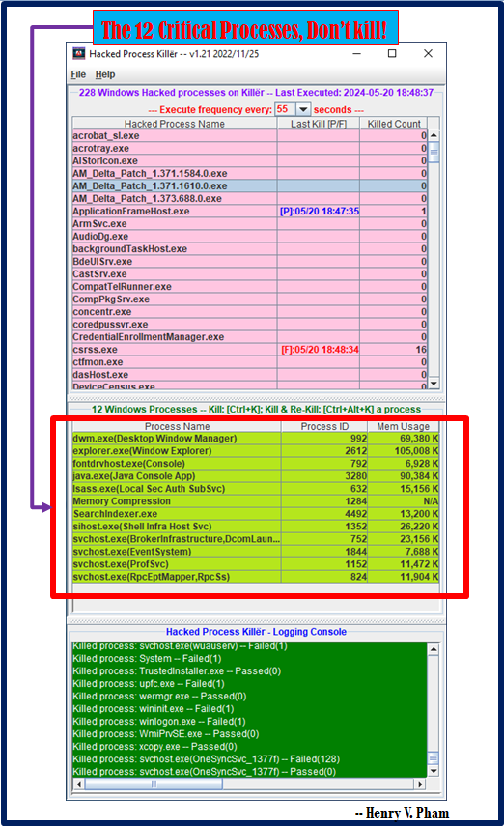This screenshot has width=504, height=827.
Task: Click logging console scroll up arrow
Action: [x=434, y=649]
